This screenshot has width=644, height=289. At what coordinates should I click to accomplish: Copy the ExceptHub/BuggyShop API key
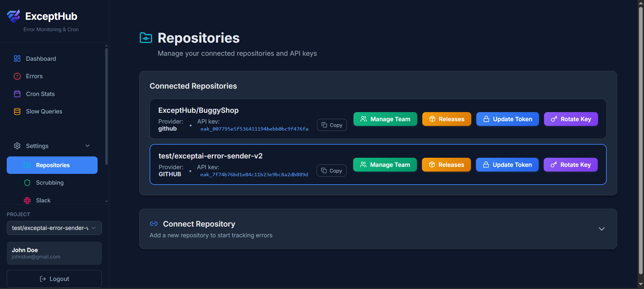click(x=332, y=125)
